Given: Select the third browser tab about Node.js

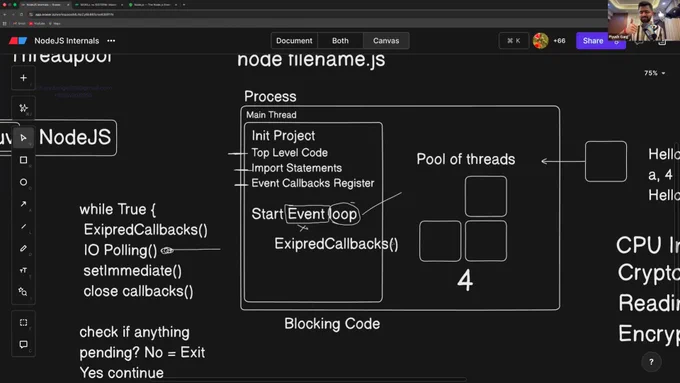Looking at the screenshot, I should tap(152, 5).
